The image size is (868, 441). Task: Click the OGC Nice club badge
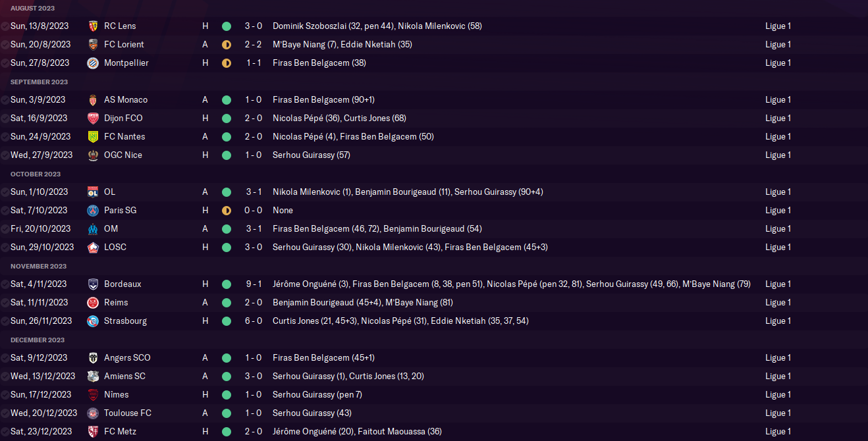tap(93, 155)
